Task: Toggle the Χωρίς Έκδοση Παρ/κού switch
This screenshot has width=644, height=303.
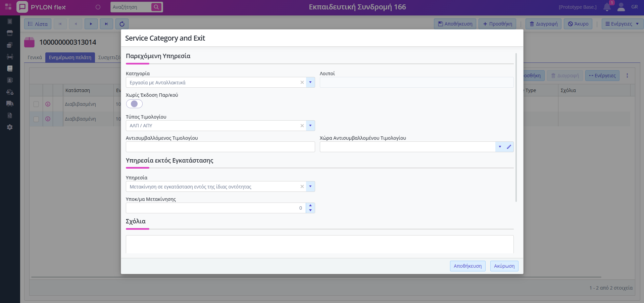Action: [x=134, y=104]
